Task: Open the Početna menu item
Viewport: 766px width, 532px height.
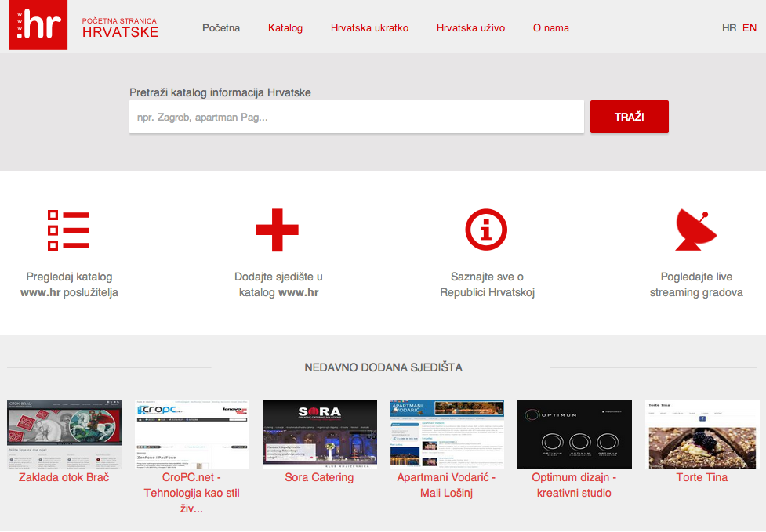Action: tap(221, 28)
